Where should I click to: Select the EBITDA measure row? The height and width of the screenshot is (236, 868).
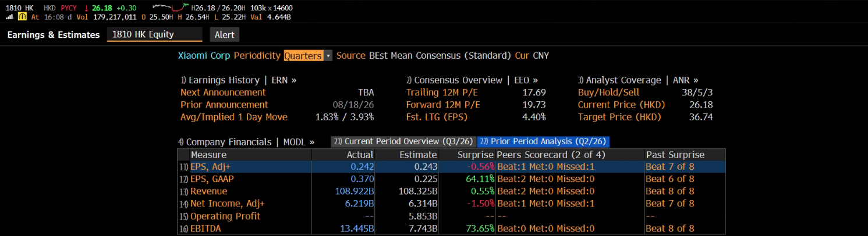451,228
